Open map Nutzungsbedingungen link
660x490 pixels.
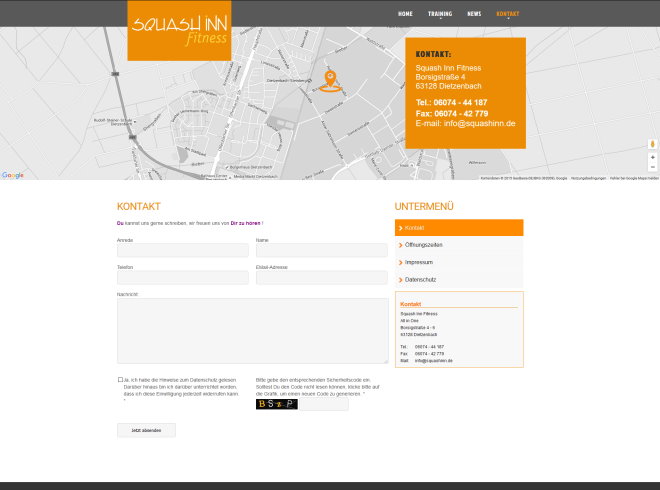(x=588, y=178)
